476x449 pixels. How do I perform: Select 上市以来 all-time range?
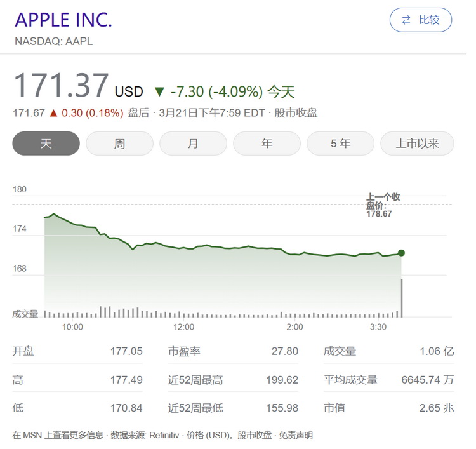tap(417, 144)
